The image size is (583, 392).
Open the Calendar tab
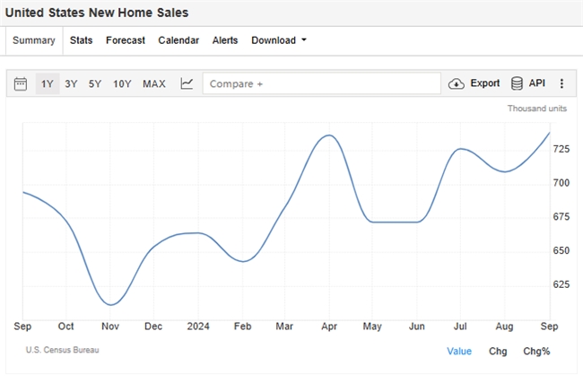pos(178,40)
